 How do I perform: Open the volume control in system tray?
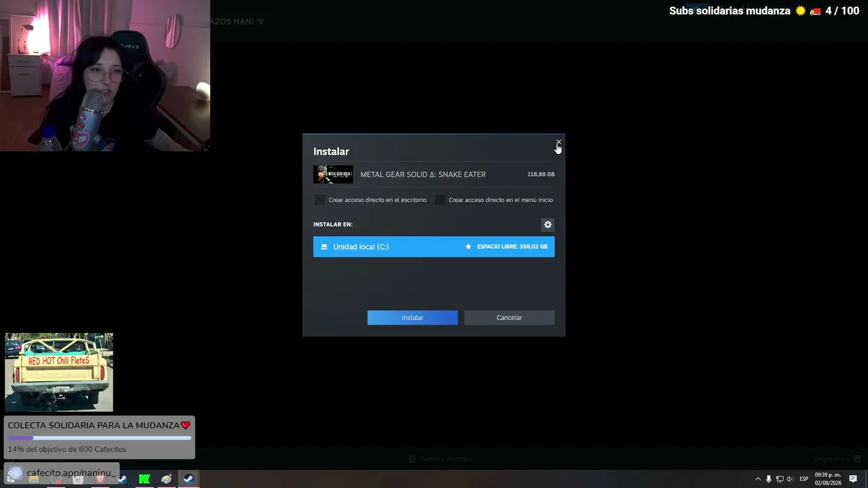click(790, 479)
